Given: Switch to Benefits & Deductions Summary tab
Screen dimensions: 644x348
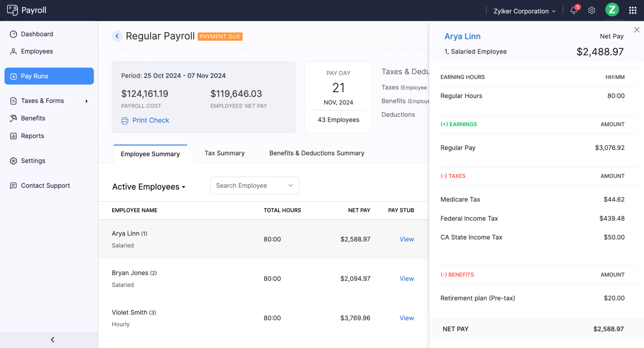Looking at the screenshot, I should pyautogui.click(x=317, y=153).
